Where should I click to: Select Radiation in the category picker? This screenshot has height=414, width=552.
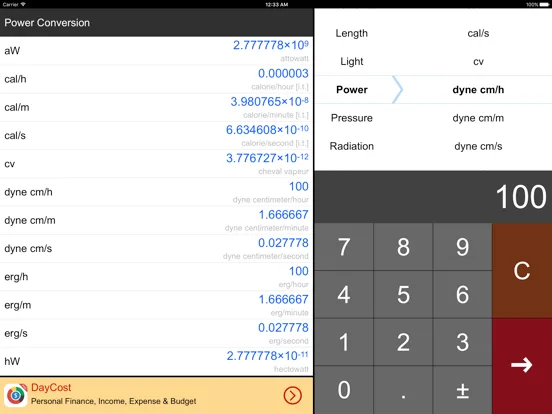pos(351,146)
